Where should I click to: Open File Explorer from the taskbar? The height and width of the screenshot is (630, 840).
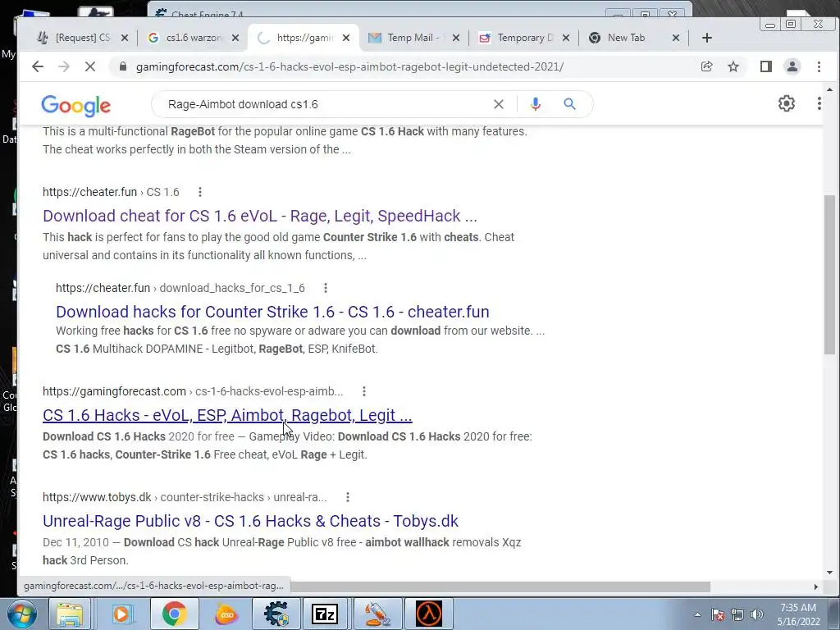click(70, 614)
